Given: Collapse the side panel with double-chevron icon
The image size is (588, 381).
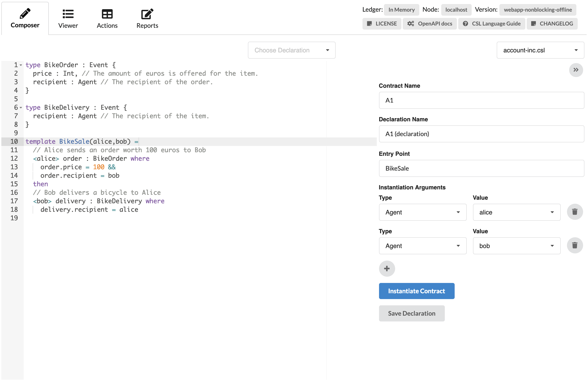Looking at the screenshot, I should point(575,70).
